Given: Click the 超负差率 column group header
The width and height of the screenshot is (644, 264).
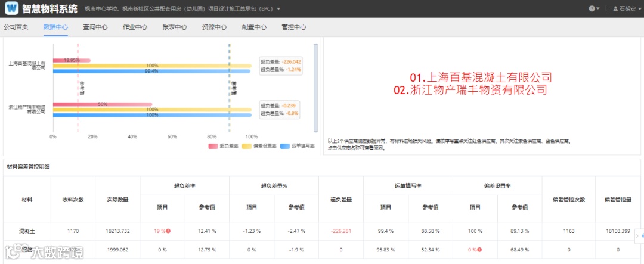Looking at the screenshot, I should (184, 185).
